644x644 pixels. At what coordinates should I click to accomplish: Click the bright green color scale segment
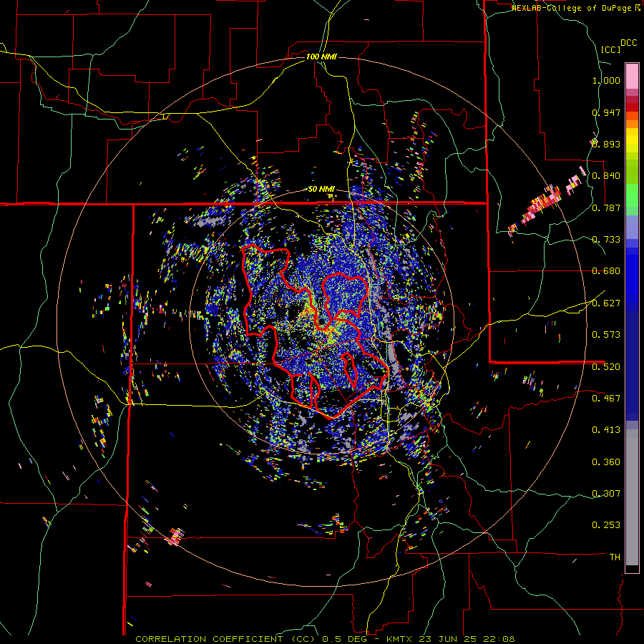[632, 195]
